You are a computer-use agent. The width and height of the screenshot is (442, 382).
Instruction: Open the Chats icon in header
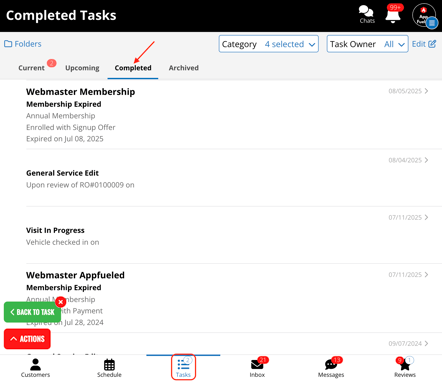[367, 15]
